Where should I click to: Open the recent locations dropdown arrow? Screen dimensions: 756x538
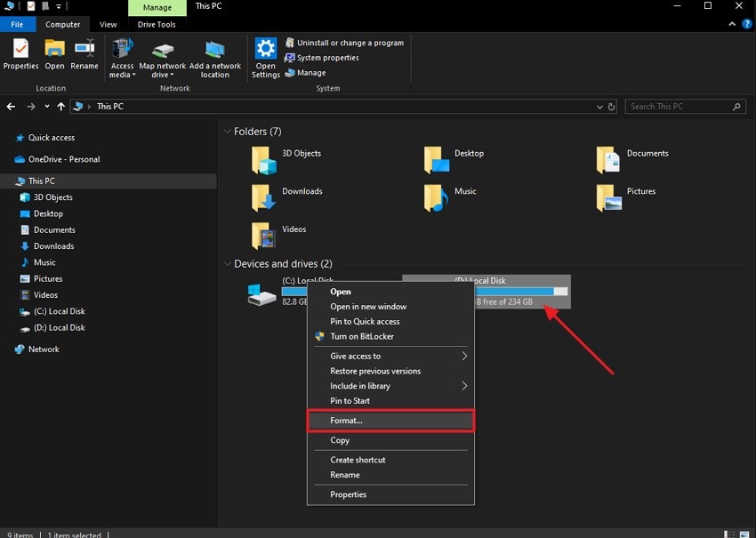coord(47,106)
